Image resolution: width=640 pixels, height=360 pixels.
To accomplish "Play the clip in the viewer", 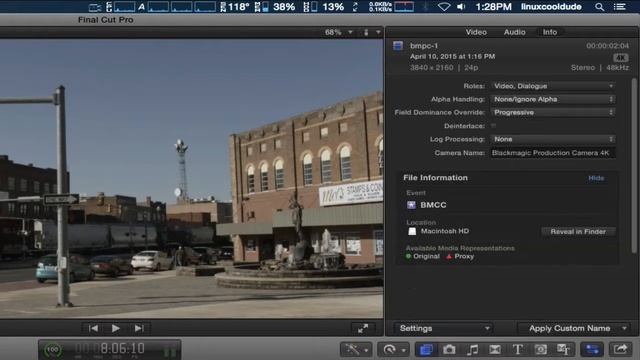I will pos(116,328).
